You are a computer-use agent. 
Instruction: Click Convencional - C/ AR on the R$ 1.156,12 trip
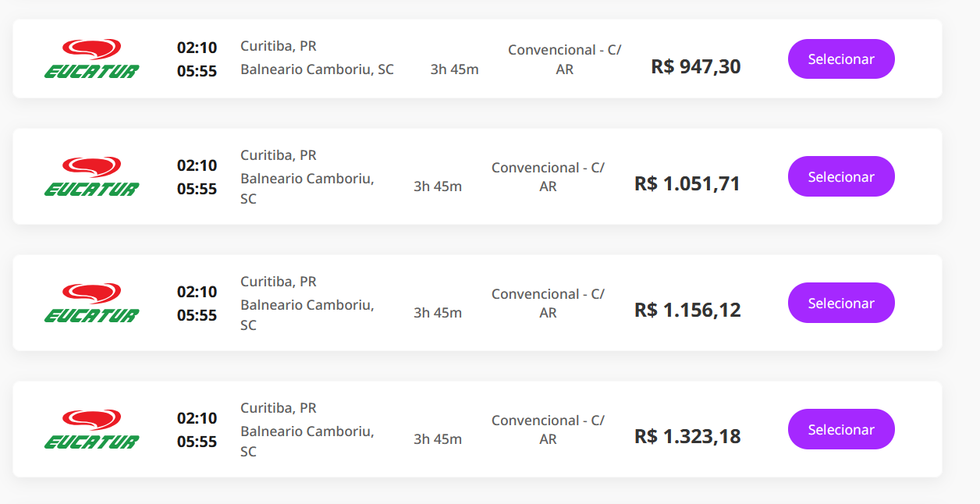pos(548,303)
